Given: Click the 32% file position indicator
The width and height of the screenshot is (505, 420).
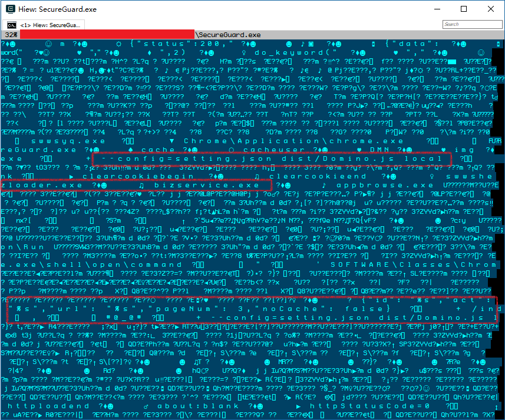Looking at the screenshot, I should [11, 35].
